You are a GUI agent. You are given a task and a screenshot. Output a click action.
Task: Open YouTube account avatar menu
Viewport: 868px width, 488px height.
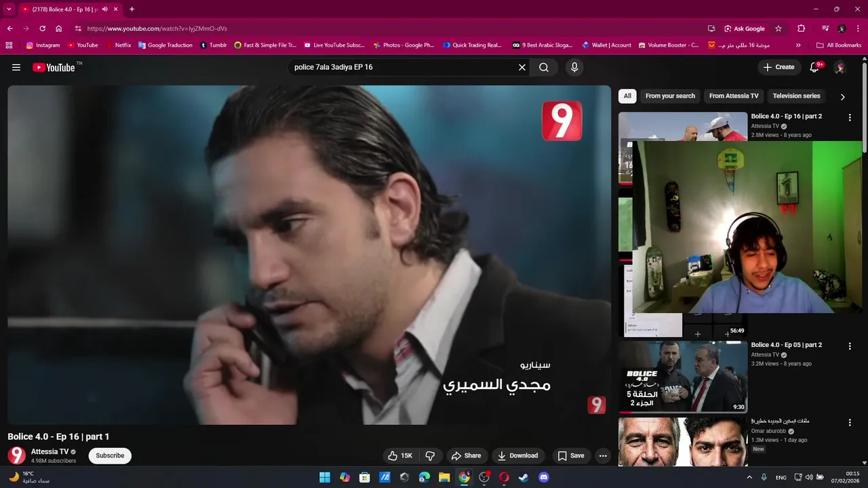[840, 67]
